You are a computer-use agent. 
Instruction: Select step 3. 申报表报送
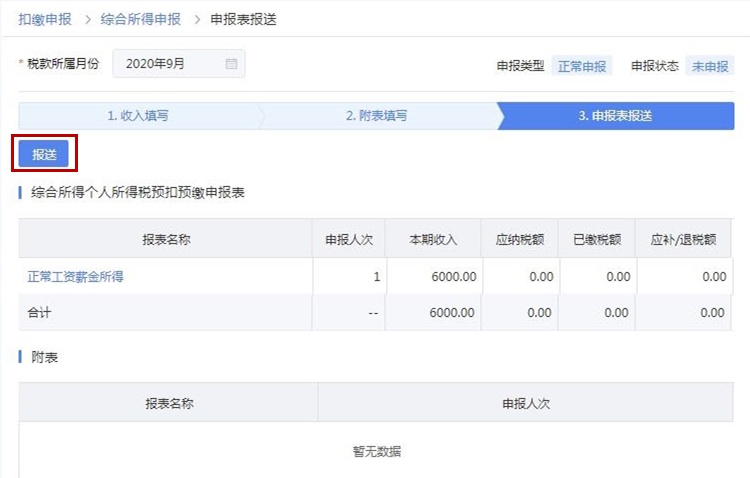click(x=616, y=116)
